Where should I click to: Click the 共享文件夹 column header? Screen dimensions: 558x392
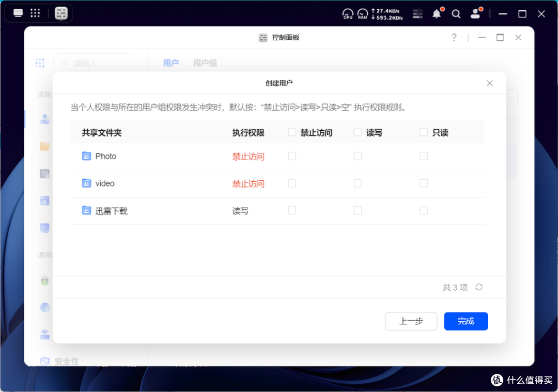pyautogui.click(x=102, y=133)
